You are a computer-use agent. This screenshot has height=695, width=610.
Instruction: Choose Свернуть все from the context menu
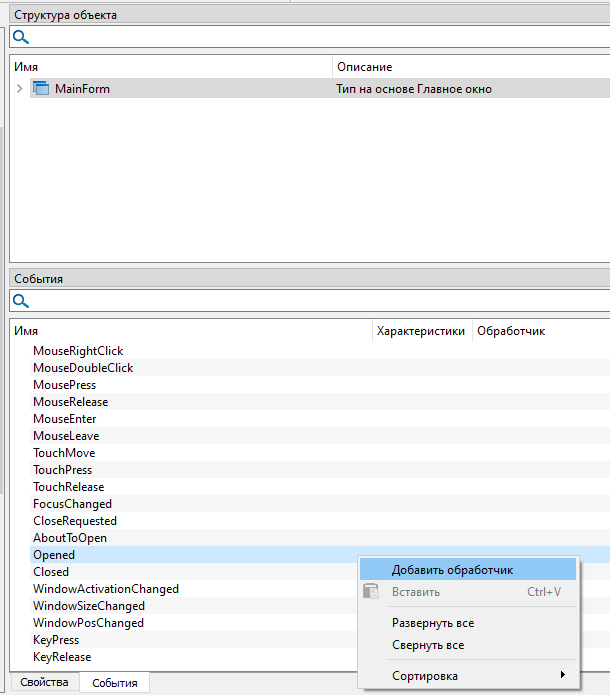pyautogui.click(x=427, y=645)
